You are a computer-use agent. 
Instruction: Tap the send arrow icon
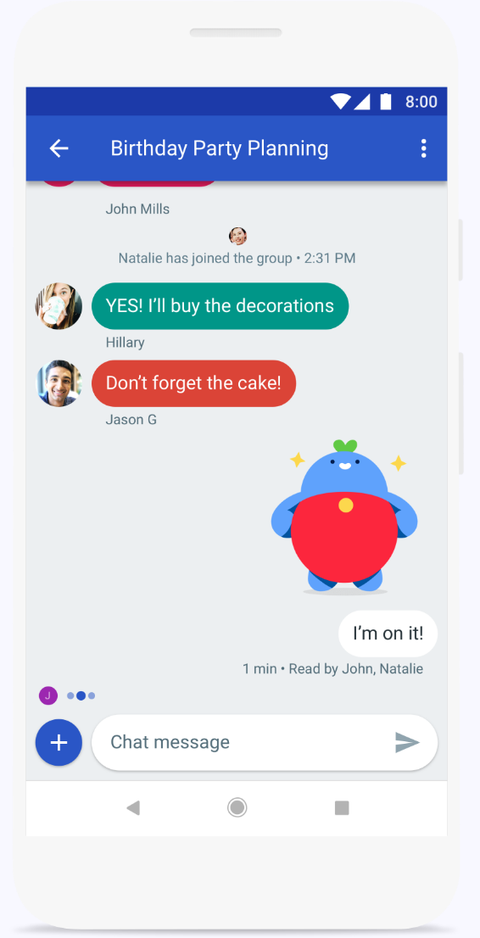pos(407,742)
